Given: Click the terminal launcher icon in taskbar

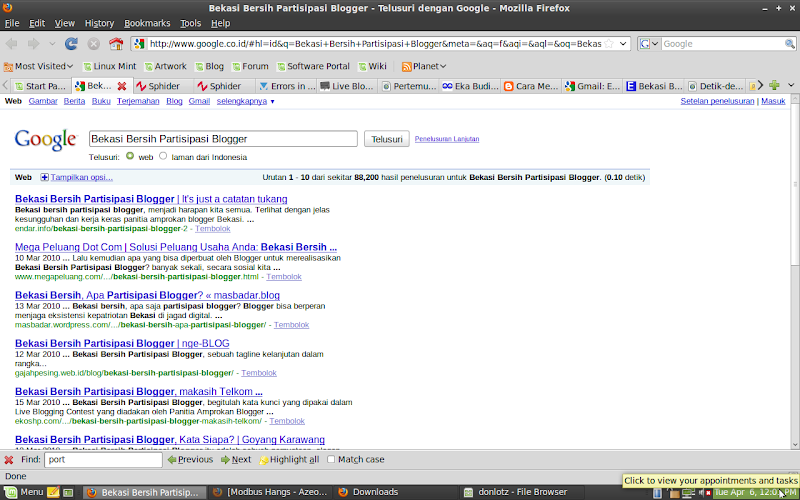Looking at the screenshot, I should [68, 492].
